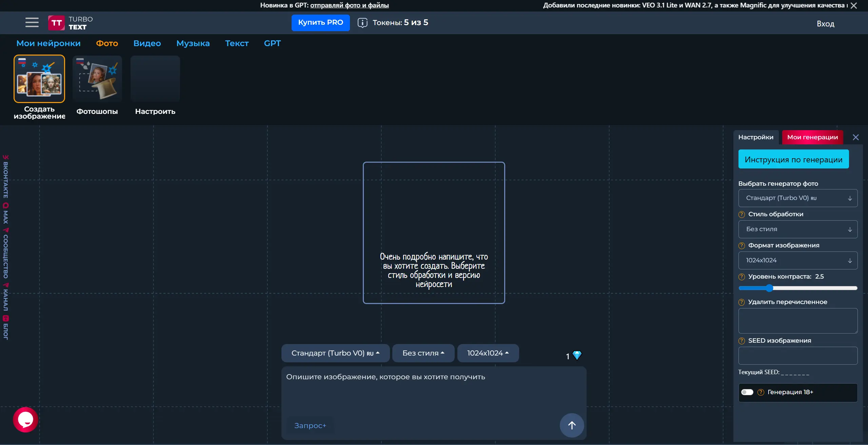Click the help icon next to SEED изображения
The image size is (868, 445).
pos(742,341)
